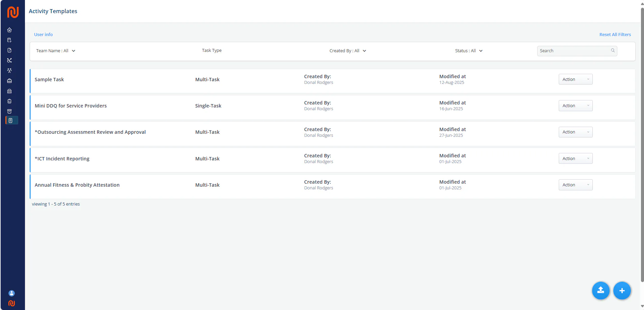Open the briefcase sidebar icon
The width and height of the screenshot is (644, 310).
tap(9, 81)
